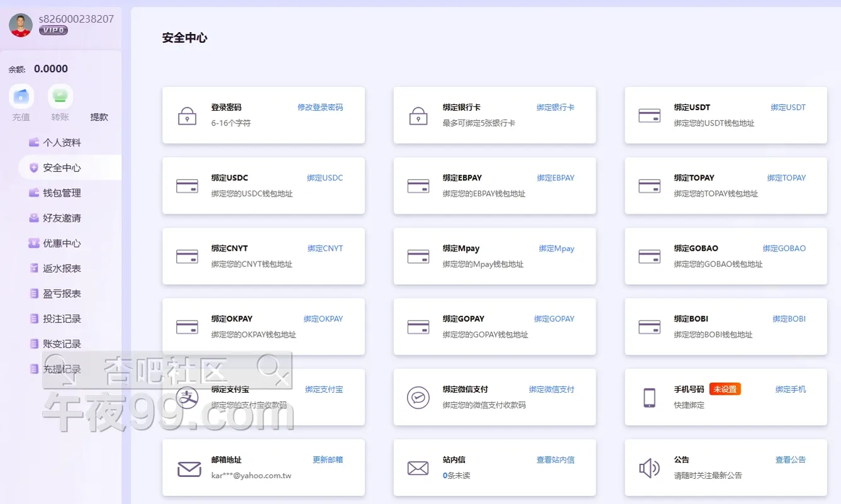This screenshot has width=841, height=504.
Task: Click the 更新邮箱 link
Action: (328, 459)
